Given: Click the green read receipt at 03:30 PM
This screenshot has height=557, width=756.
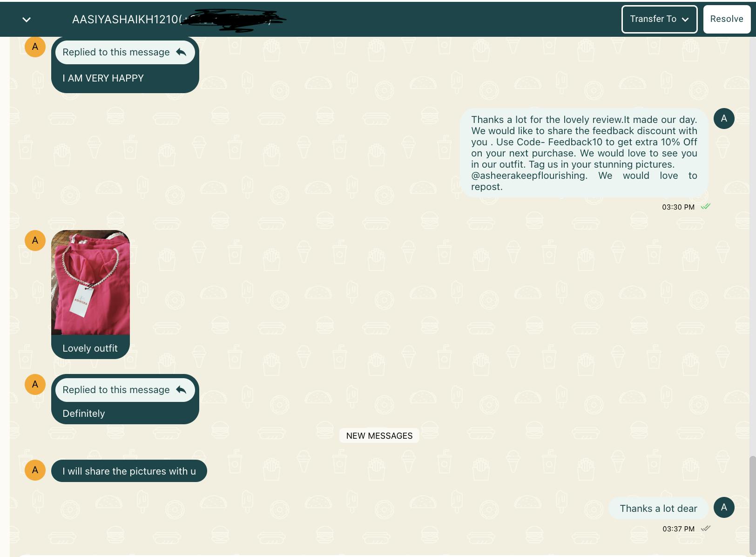Looking at the screenshot, I should coord(706,207).
